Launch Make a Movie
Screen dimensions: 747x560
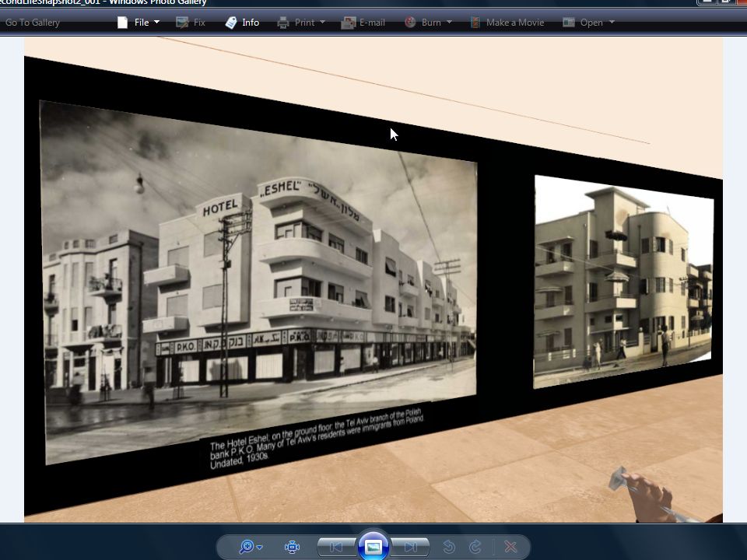(507, 23)
